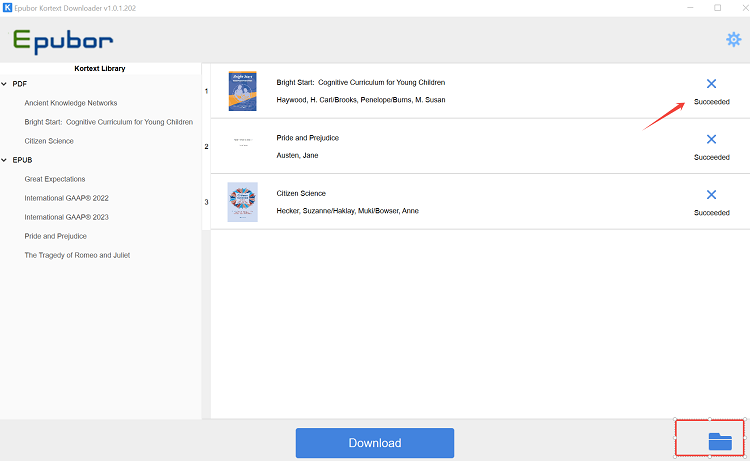Click the Bright Start title in download list
Image resolution: width=750 pixels, height=461 pixels.
(x=361, y=82)
